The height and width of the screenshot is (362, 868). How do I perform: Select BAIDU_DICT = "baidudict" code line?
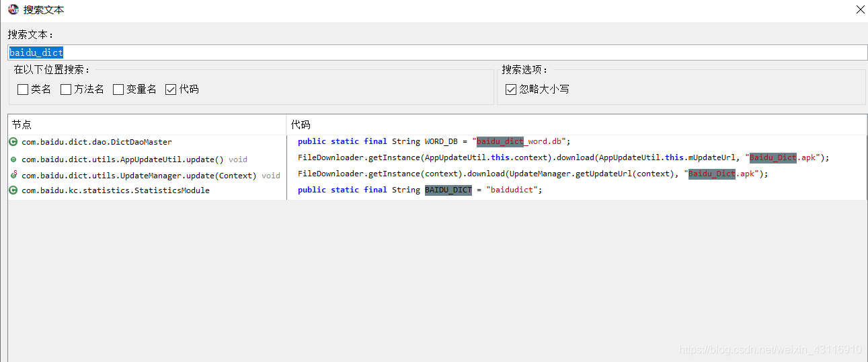[x=420, y=190]
